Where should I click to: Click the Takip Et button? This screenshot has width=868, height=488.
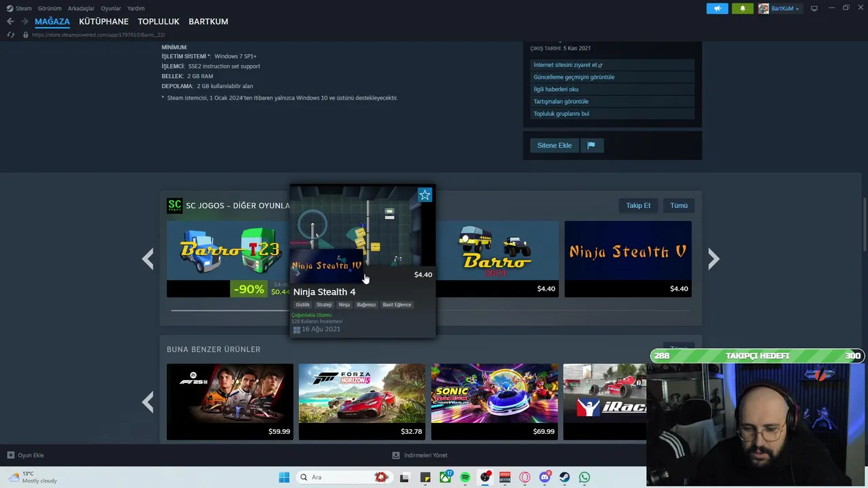tap(638, 205)
